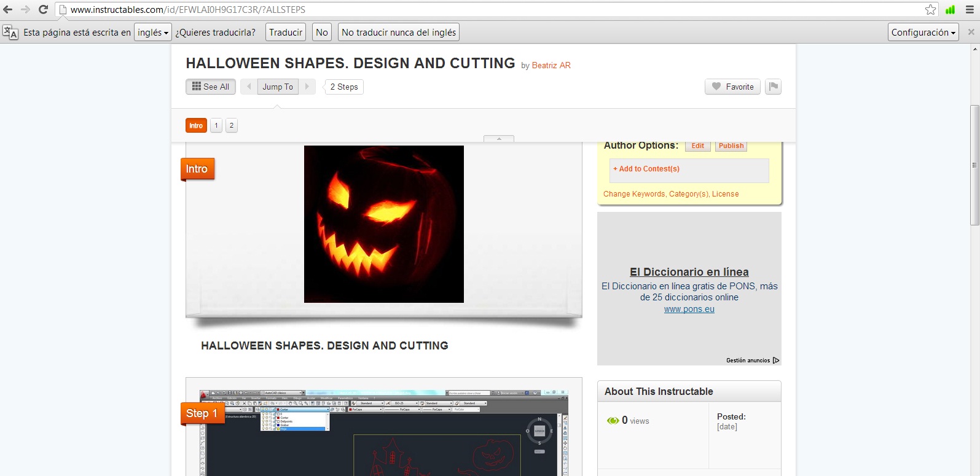
Task: Click the About This Instructable header
Action: 659,391
